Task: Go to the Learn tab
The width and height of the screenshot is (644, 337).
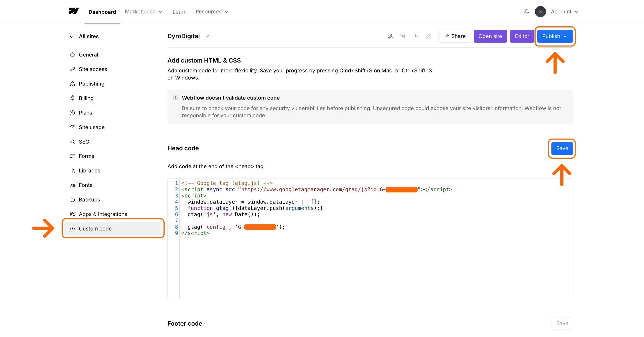Action: coord(179,12)
